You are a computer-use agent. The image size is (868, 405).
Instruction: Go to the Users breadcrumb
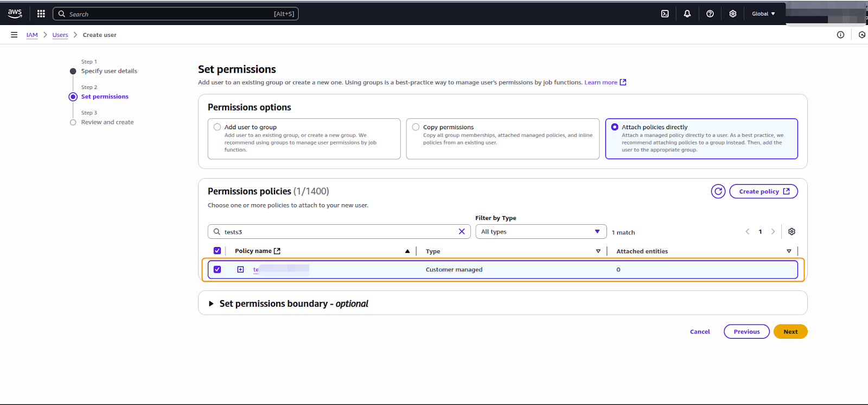click(60, 35)
